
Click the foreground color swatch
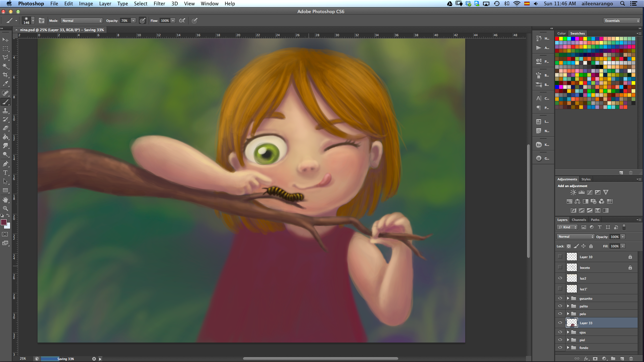pyautogui.click(x=4, y=223)
